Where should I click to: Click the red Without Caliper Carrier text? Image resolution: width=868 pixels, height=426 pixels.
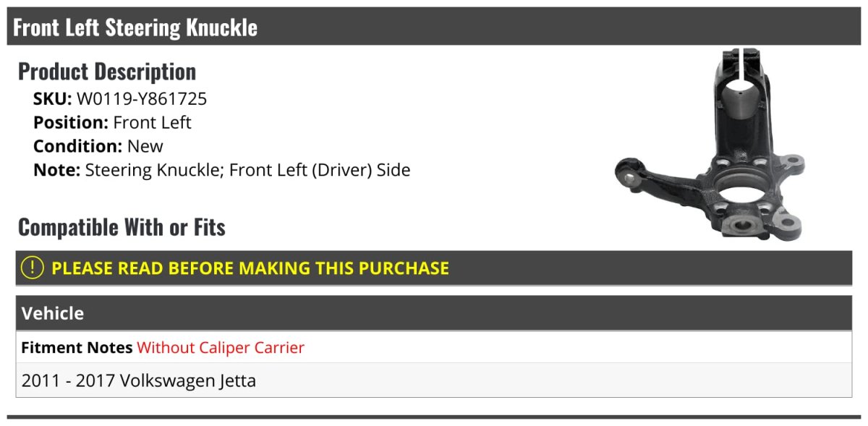[x=221, y=348]
